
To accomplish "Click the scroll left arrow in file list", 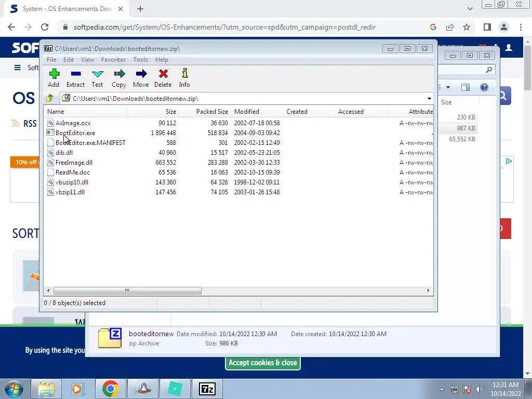I will pos(48,291).
